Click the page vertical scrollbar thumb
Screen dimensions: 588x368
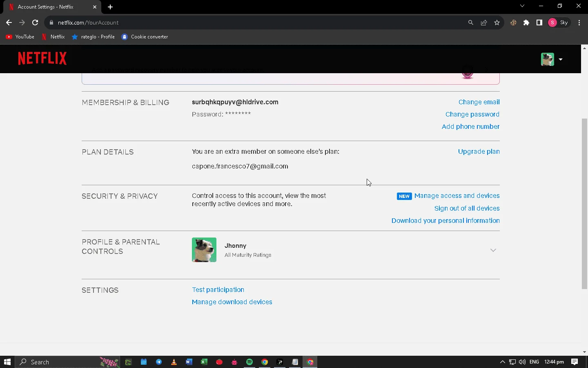pyautogui.click(x=584, y=203)
